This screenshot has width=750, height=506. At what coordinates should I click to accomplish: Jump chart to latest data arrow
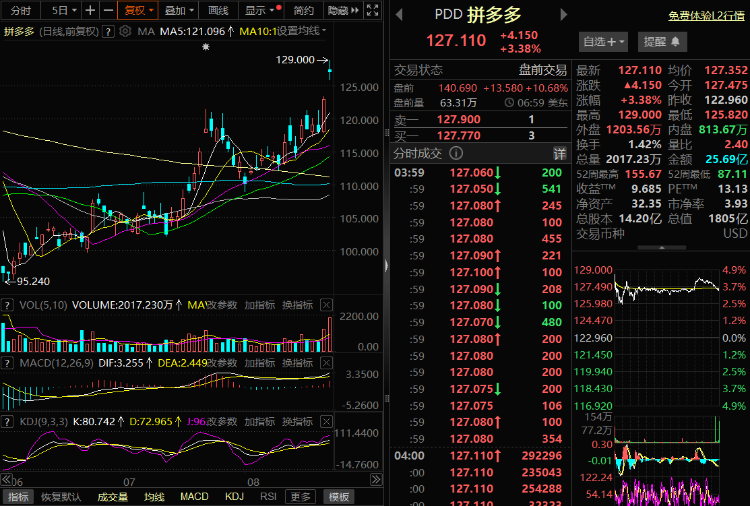376,479
